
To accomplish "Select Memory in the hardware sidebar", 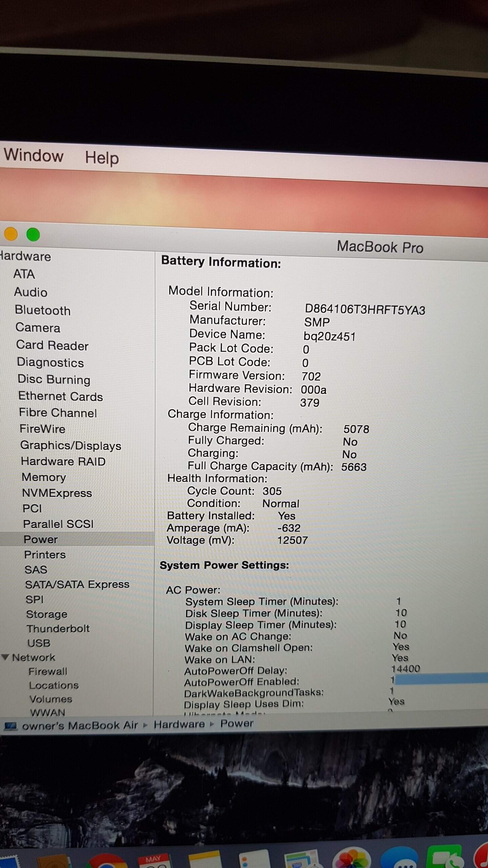I will [44, 477].
